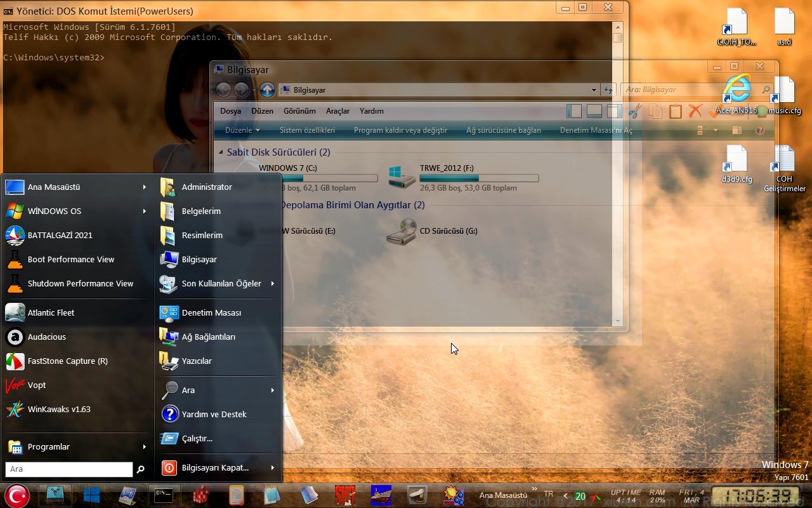The width and height of the screenshot is (812, 508).
Task: Open the TRWE_2012 (F:) drive
Action: 463,177
